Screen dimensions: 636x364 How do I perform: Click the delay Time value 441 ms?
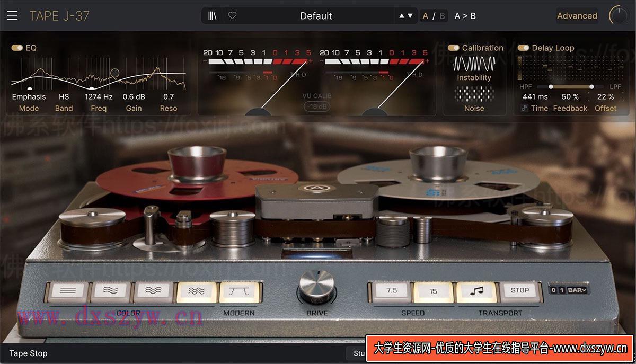click(x=535, y=97)
